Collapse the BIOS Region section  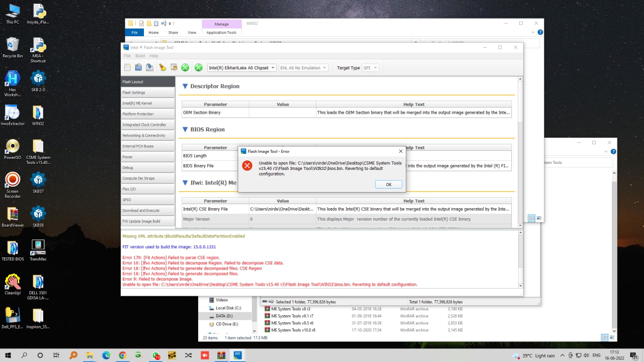tap(185, 129)
